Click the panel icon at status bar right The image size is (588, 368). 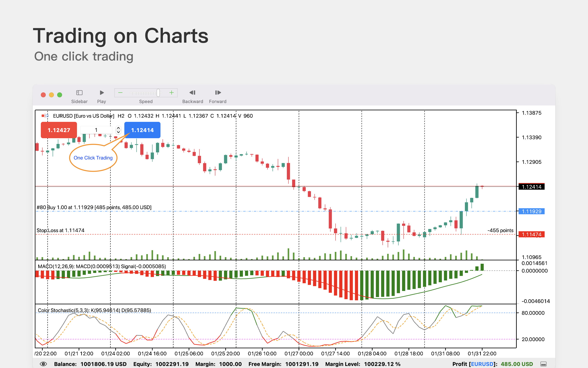(543, 364)
